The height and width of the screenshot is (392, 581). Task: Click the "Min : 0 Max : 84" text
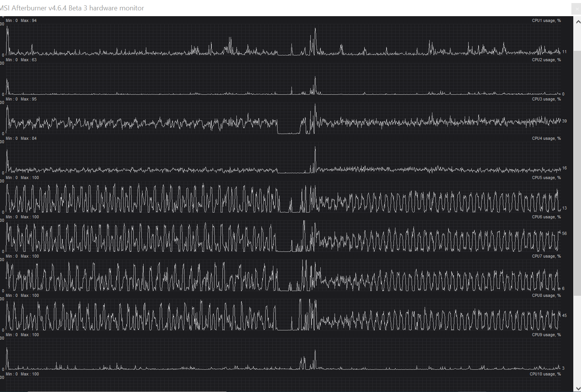tap(21, 139)
